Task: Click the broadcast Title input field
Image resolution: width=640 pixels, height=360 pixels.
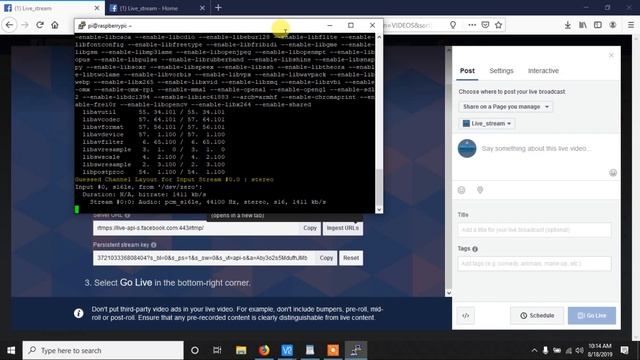Action: (534, 230)
